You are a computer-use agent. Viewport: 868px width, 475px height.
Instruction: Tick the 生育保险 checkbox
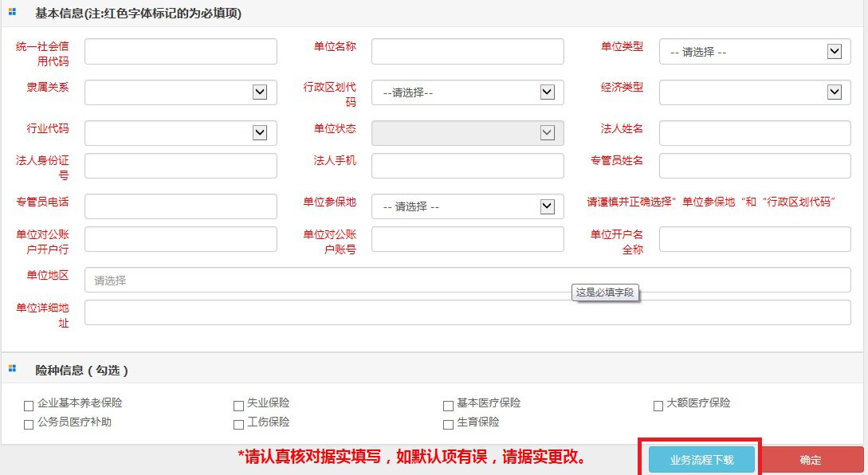pyautogui.click(x=449, y=424)
